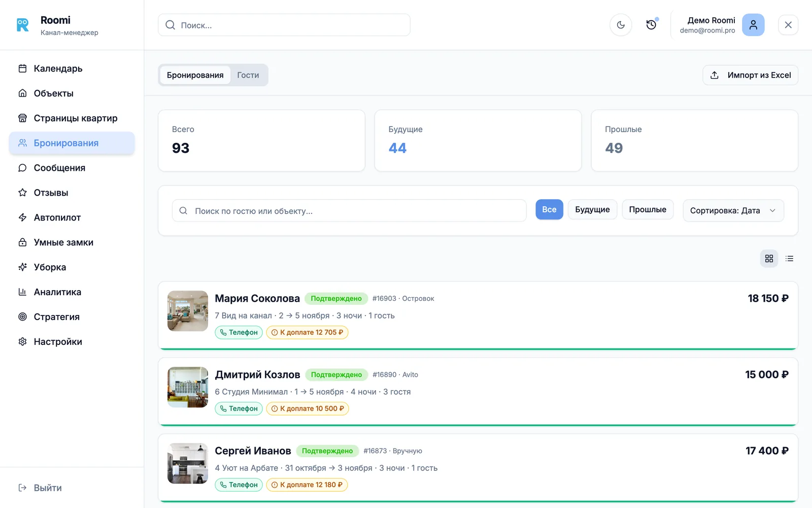Viewport: 812px width, 508px height.
Task: Open Стратегия section
Action: [72, 317]
